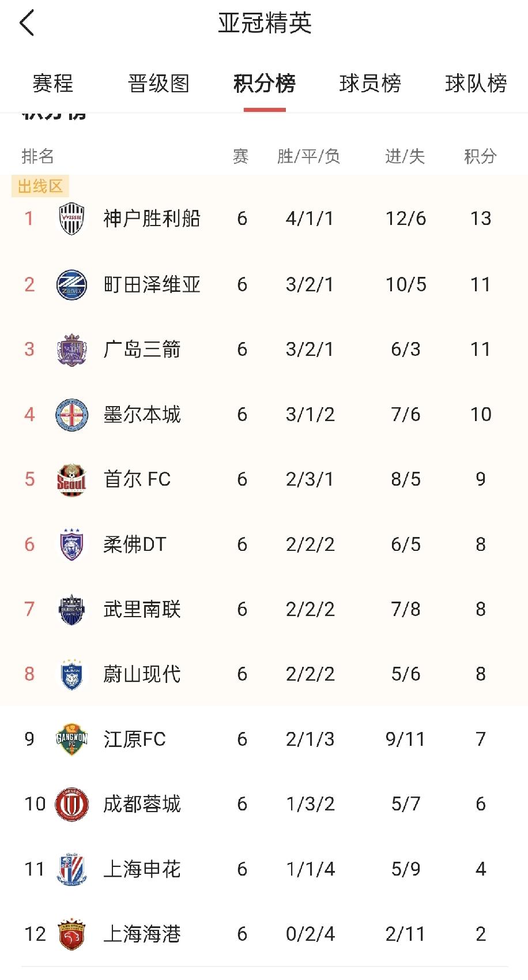528x980 pixels.
Task: Tap the 积分榜 tab label
Action: click(x=265, y=84)
